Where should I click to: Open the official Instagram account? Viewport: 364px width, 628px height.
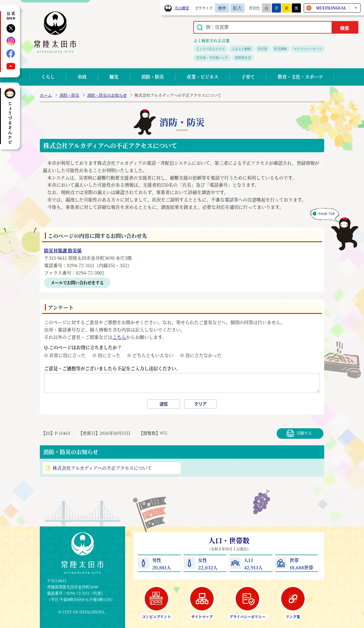point(11,41)
